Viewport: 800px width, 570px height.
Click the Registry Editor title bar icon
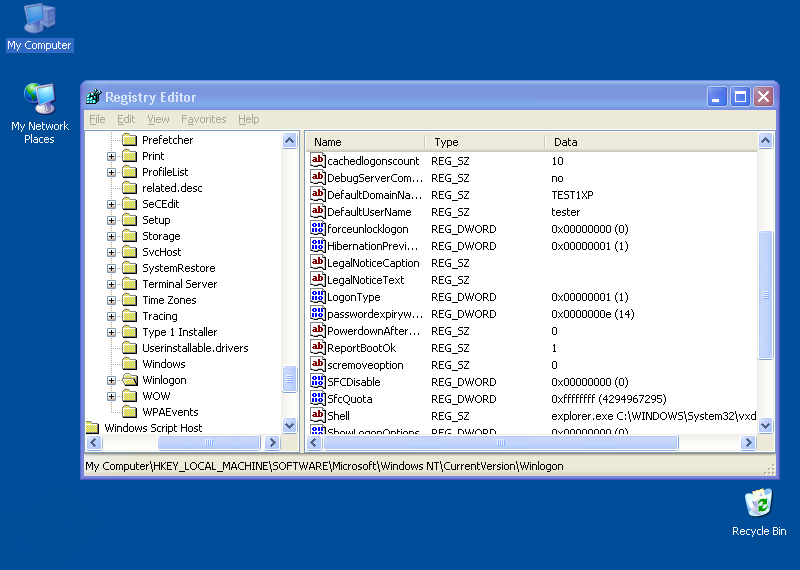(x=94, y=96)
